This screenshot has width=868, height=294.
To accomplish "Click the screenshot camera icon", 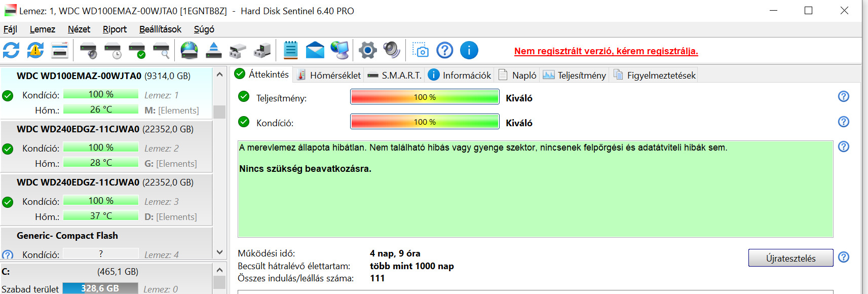I will click(421, 50).
